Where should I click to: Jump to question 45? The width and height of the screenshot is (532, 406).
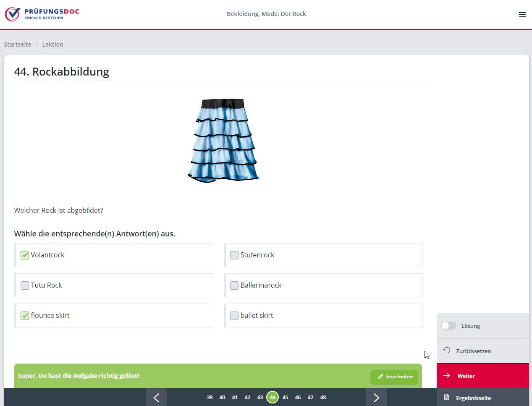[285, 397]
